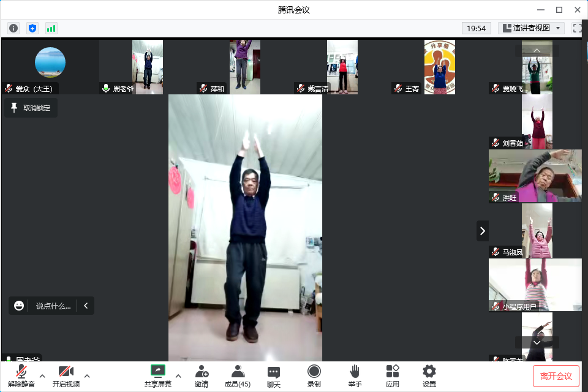Viewport: 588px width, 392px height.
Task: Check the green network signal icon
Action: [x=51, y=28]
